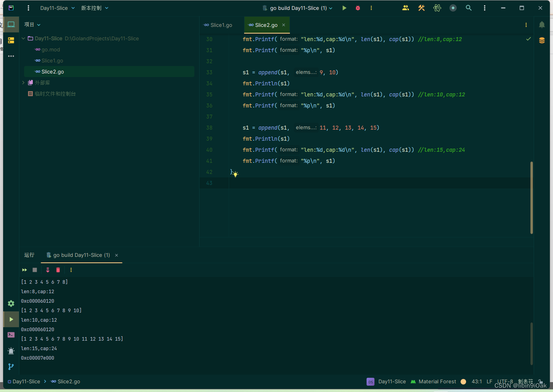Image resolution: width=553 pixels, height=392 pixels.
Task: Click the theme accent color circle in status bar
Action: 463,381
